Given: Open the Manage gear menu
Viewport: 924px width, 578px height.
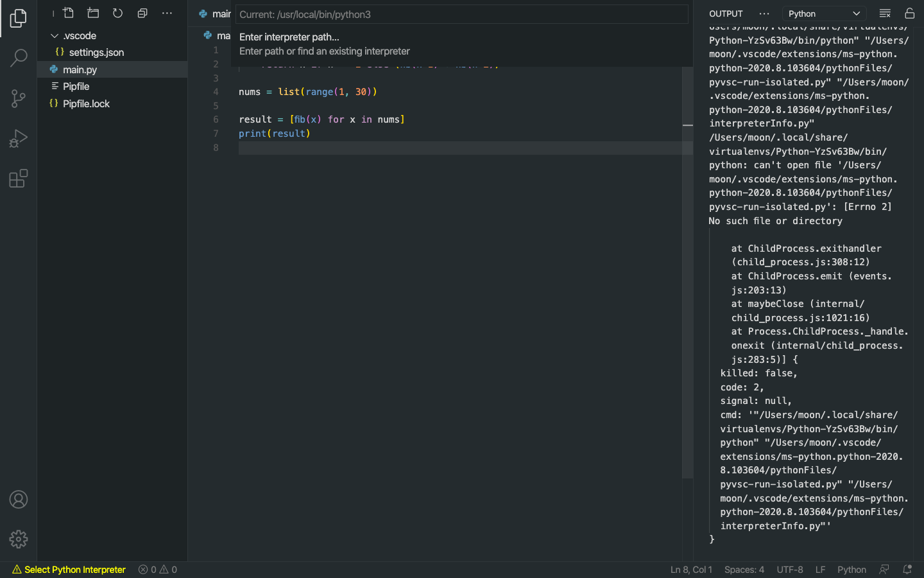Looking at the screenshot, I should coord(18,539).
